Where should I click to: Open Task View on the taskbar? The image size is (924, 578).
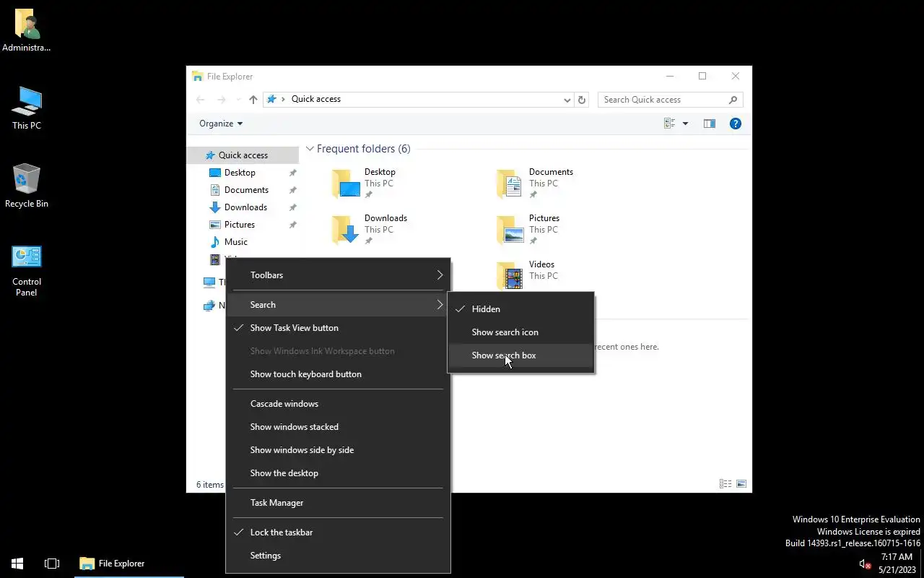pos(52,564)
